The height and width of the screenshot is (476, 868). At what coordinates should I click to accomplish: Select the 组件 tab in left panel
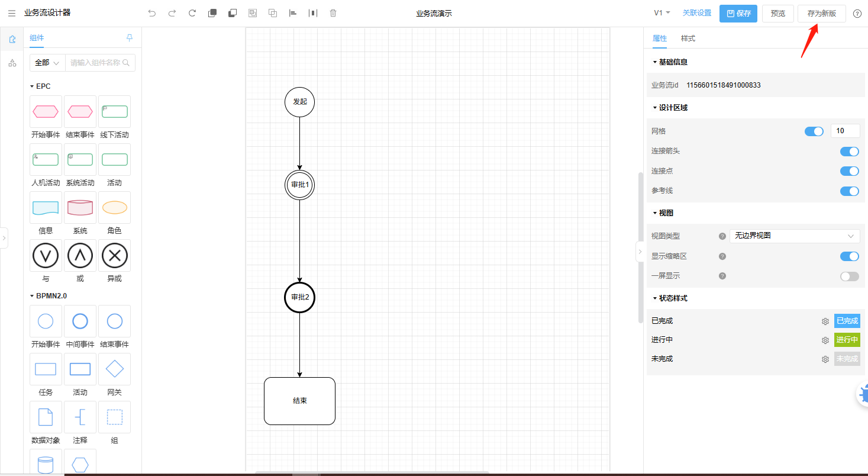(37, 38)
